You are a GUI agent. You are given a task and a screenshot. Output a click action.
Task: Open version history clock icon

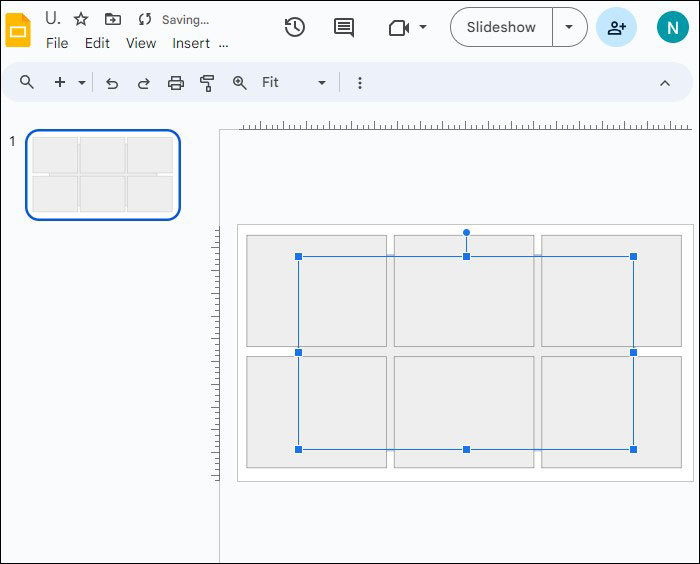tap(295, 27)
